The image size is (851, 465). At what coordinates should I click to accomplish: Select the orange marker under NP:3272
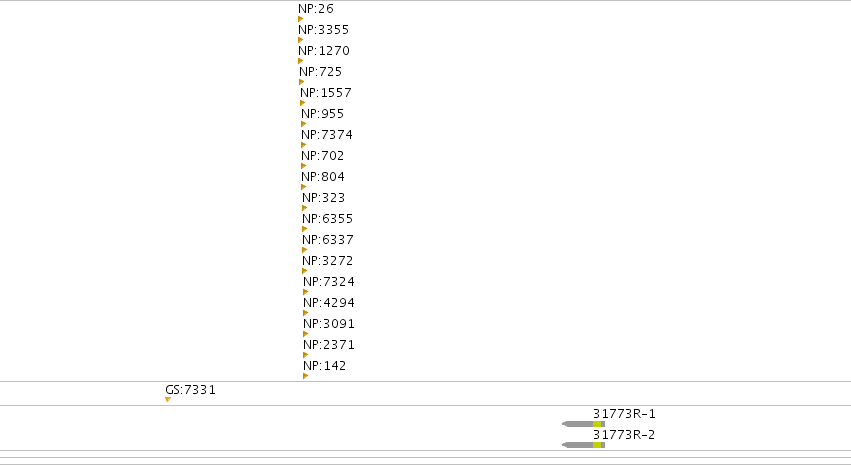(305, 271)
